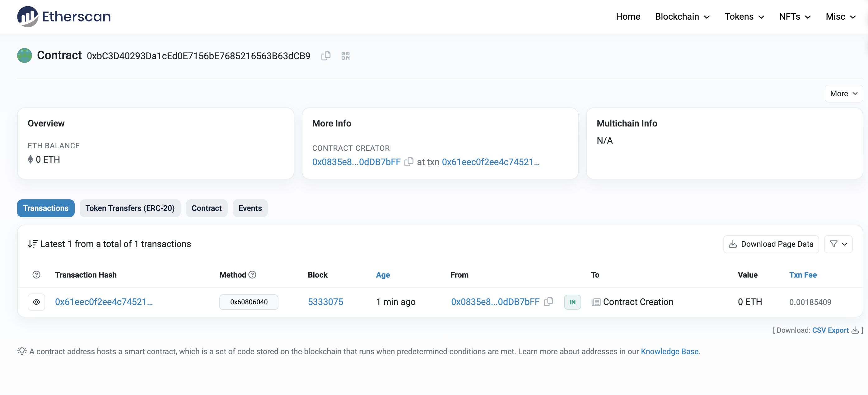The height and width of the screenshot is (395, 868).
Task: Click the contract creator address link
Action: pos(356,162)
